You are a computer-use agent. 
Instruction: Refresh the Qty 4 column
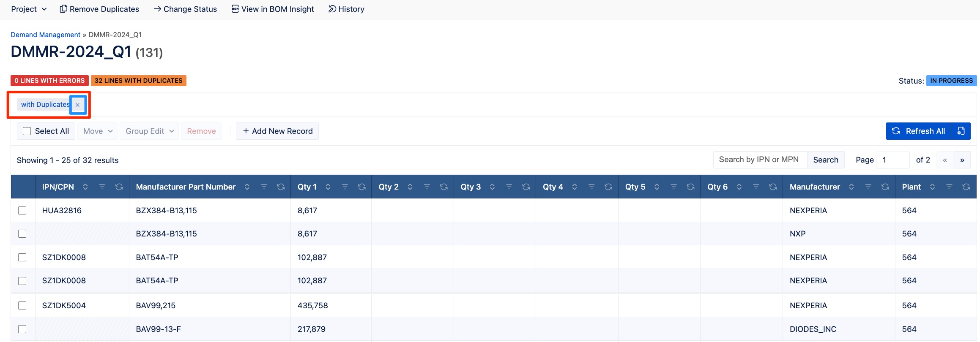click(x=608, y=187)
